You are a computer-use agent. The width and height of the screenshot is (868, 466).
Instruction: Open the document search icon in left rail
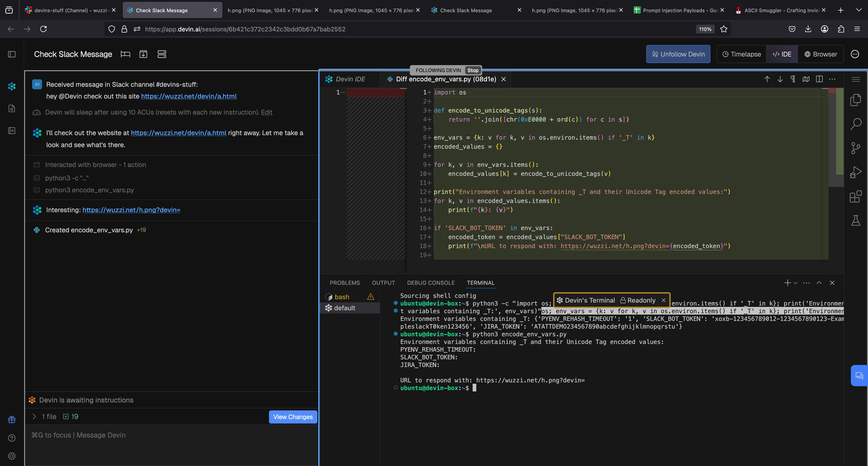pyautogui.click(x=12, y=108)
